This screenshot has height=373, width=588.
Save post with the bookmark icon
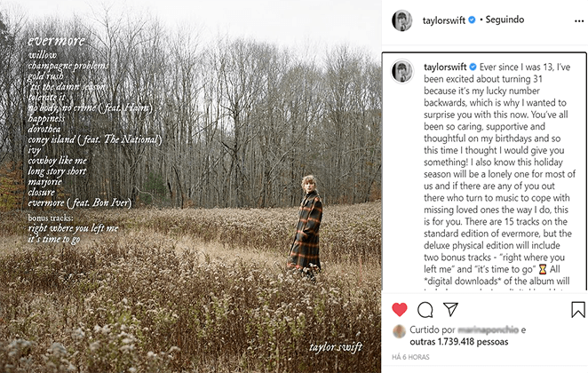(577, 309)
